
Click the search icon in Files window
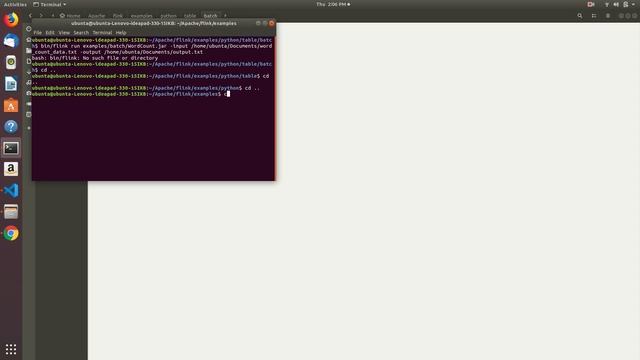coord(580,16)
